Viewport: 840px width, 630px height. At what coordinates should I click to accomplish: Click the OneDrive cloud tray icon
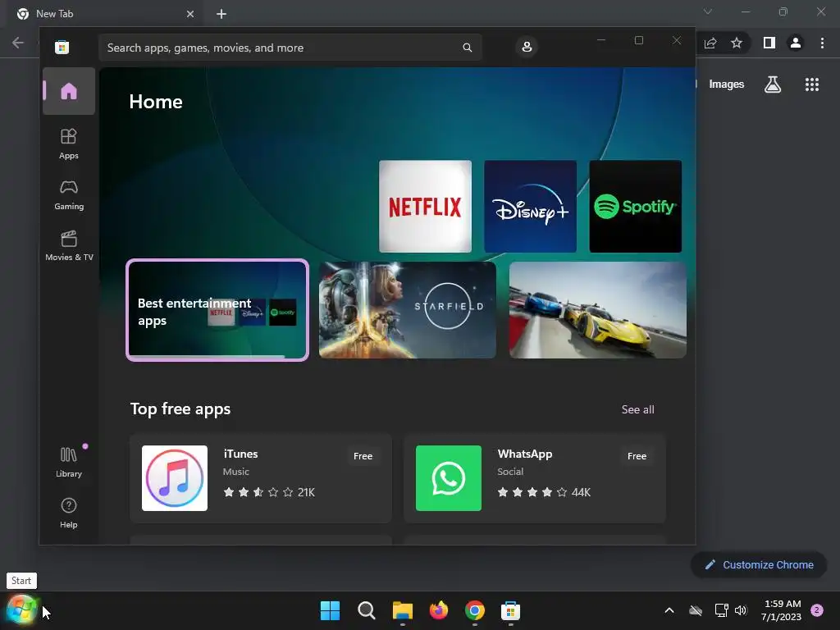click(696, 610)
